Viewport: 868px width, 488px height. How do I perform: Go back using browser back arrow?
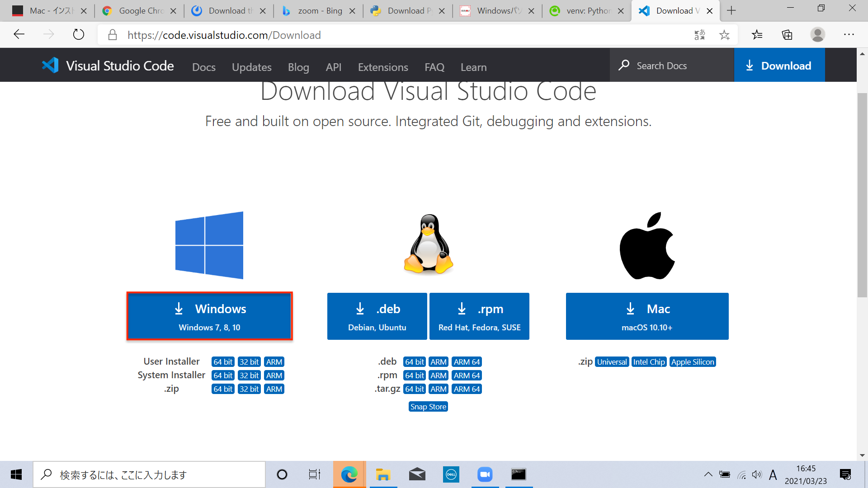pyautogui.click(x=19, y=34)
